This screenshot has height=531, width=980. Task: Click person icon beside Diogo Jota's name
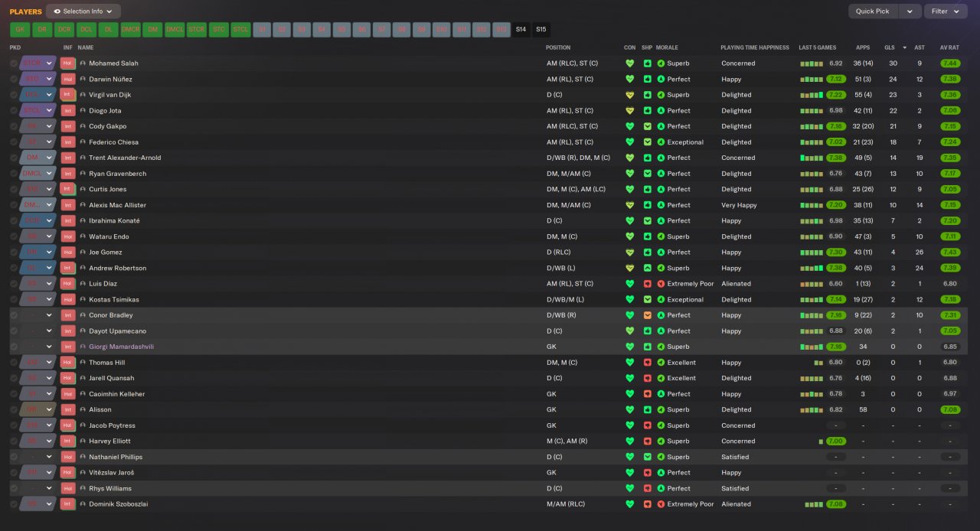pos(83,111)
